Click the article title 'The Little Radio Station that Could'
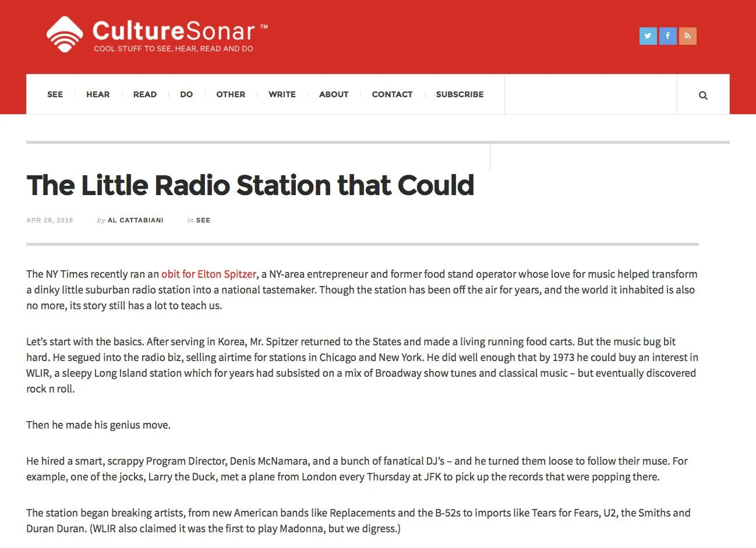 coord(250,185)
